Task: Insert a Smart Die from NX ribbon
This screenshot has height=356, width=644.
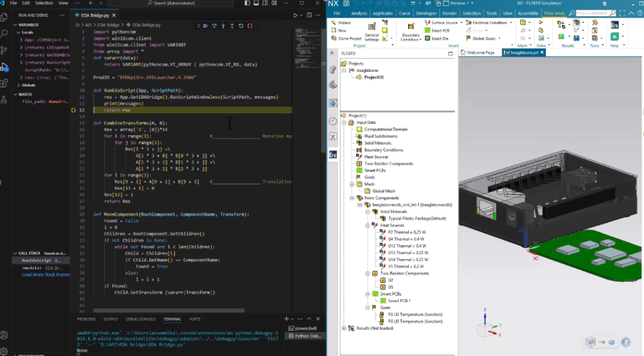Action: [x=436, y=38]
